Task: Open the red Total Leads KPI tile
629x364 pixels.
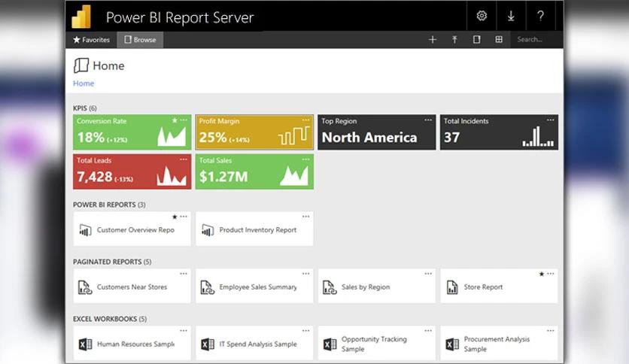Action: click(132, 172)
